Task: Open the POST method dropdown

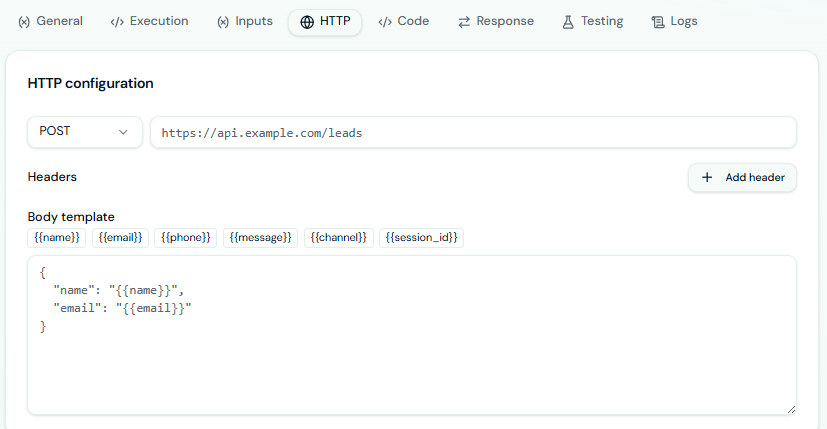Action: pyautogui.click(x=85, y=132)
